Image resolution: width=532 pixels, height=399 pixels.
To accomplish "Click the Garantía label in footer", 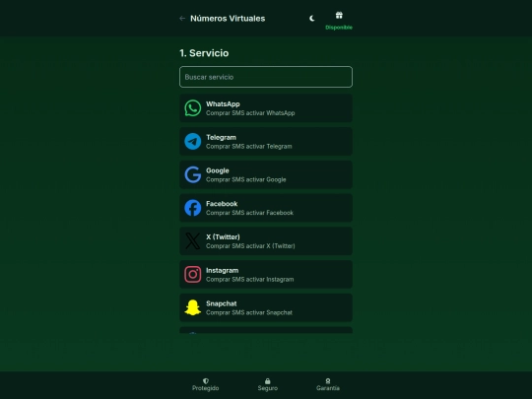I will pyautogui.click(x=328, y=388).
